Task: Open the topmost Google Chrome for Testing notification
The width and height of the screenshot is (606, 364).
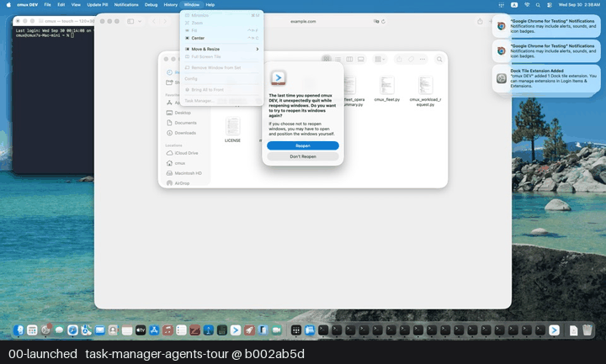Action: [x=546, y=26]
